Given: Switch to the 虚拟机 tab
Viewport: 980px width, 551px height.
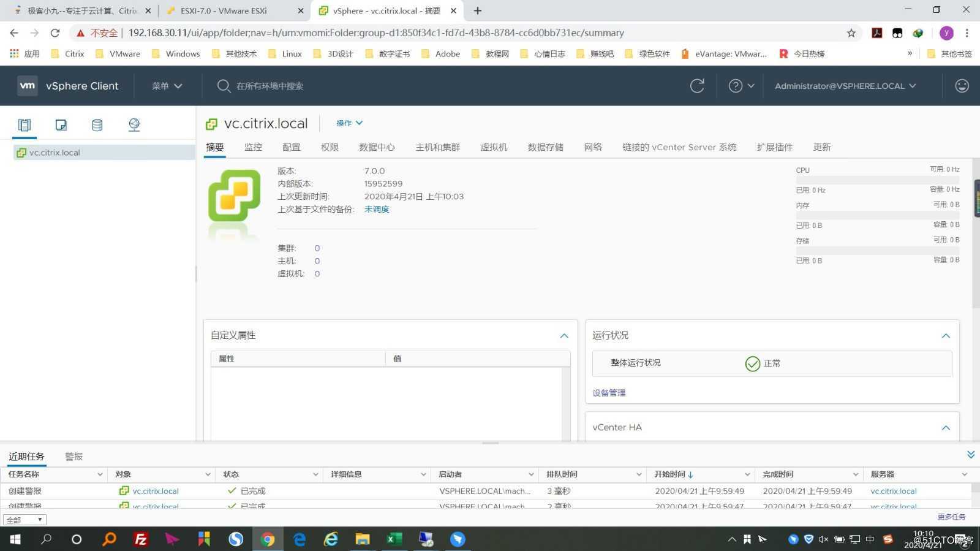Looking at the screenshot, I should [494, 147].
